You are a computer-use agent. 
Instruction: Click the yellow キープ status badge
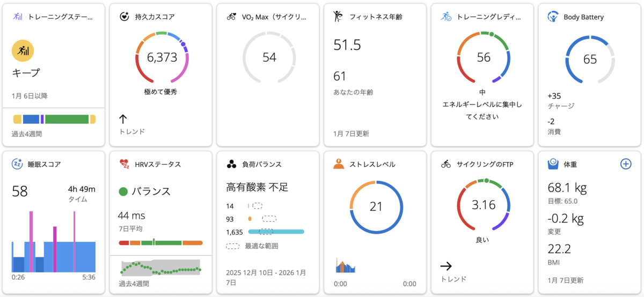23,51
